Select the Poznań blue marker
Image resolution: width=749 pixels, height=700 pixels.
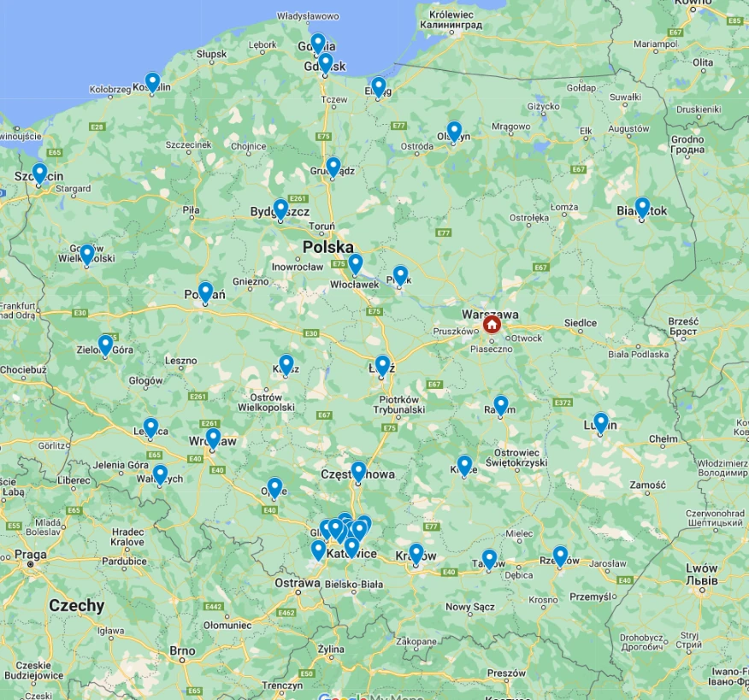pos(205,291)
